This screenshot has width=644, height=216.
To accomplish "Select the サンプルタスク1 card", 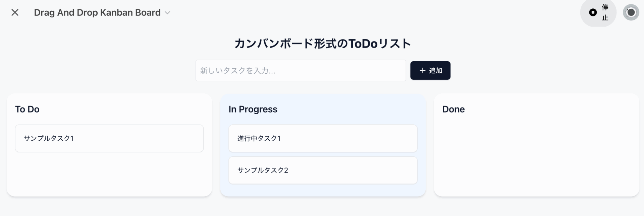I will point(109,138).
